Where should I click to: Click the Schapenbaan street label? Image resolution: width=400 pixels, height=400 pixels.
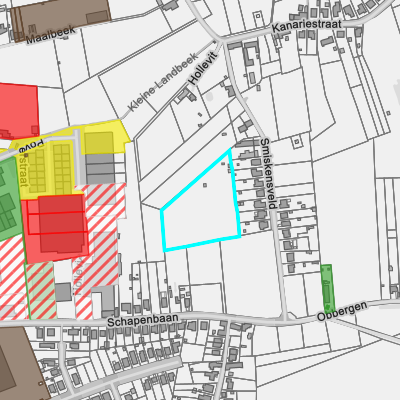[x=143, y=320]
